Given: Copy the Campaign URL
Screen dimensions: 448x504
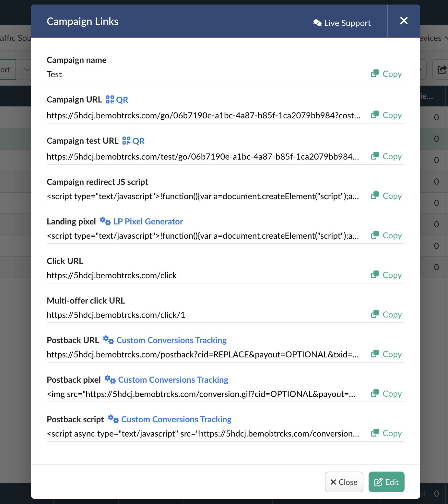Looking at the screenshot, I should pos(386,115).
